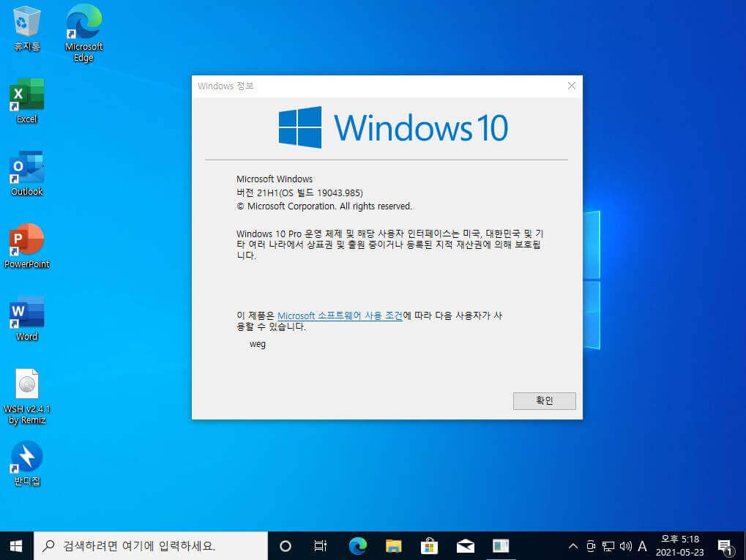Select the Microsoft Edge desktop shortcut
746x560 pixels.
(x=83, y=33)
